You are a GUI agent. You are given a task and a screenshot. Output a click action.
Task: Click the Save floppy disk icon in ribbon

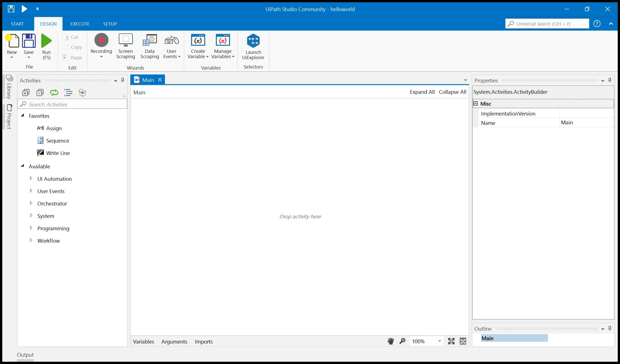tap(29, 41)
